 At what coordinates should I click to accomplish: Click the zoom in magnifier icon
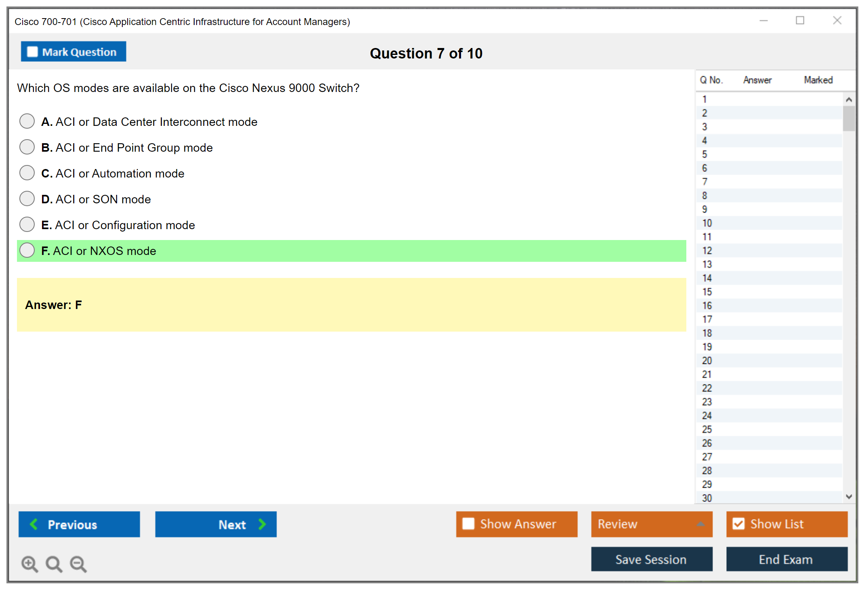point(29,564)
